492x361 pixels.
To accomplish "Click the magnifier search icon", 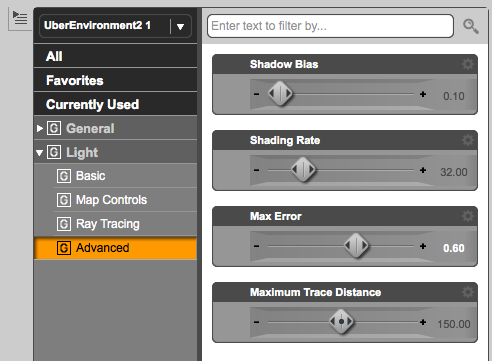I will [471, 26].
